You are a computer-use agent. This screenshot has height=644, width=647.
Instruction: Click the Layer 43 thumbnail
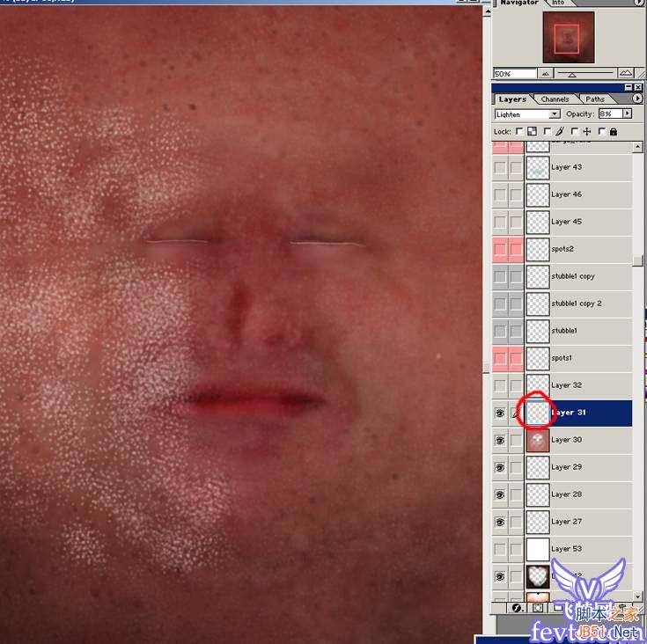pos(538,167)
